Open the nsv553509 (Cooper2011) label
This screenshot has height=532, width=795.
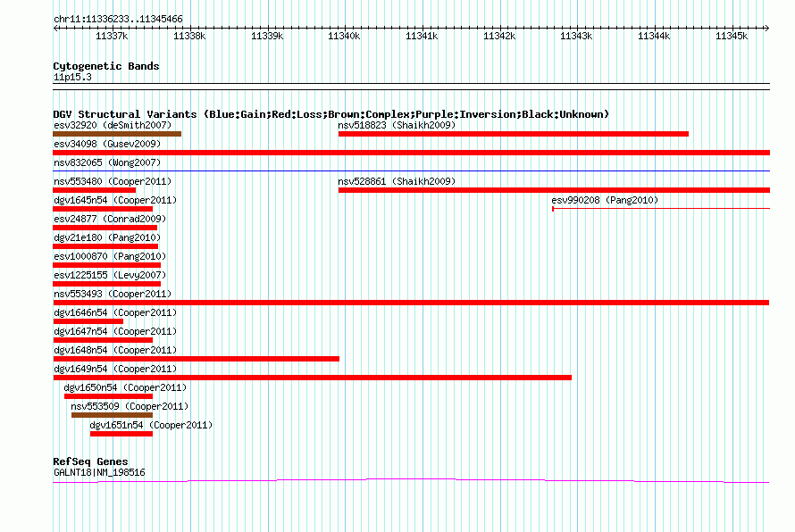[x=130, y=406]
